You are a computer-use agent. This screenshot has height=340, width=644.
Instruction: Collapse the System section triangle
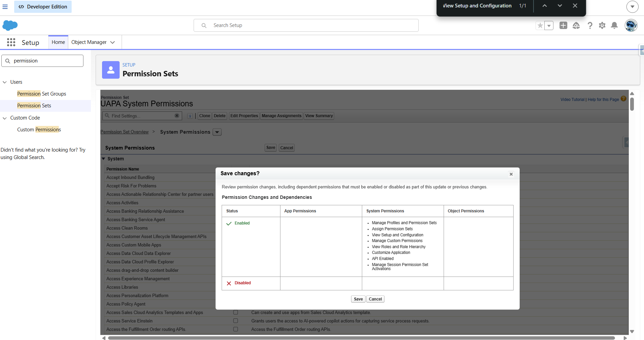(103, 159)
